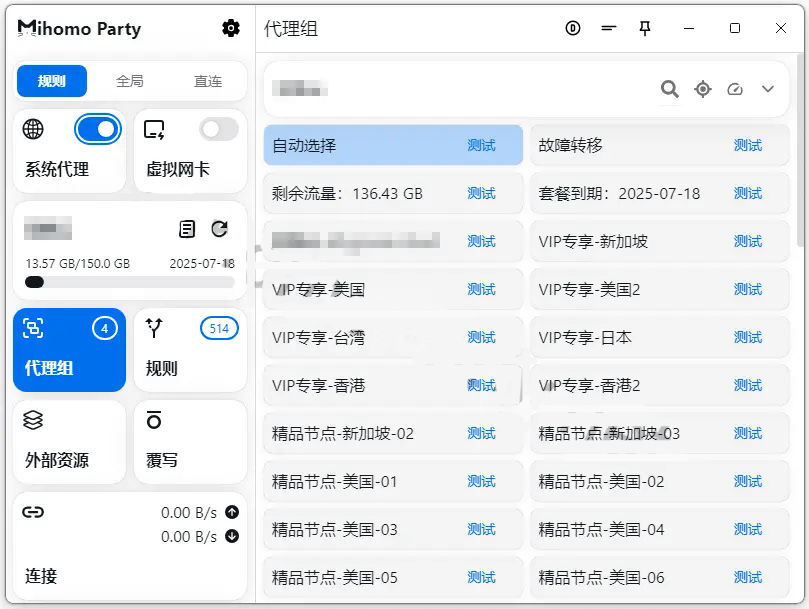Viewport: 809px width, 609px height.
Task: Click the proxy group icon in 代理组 card
Action: click(x=33, y=328)
